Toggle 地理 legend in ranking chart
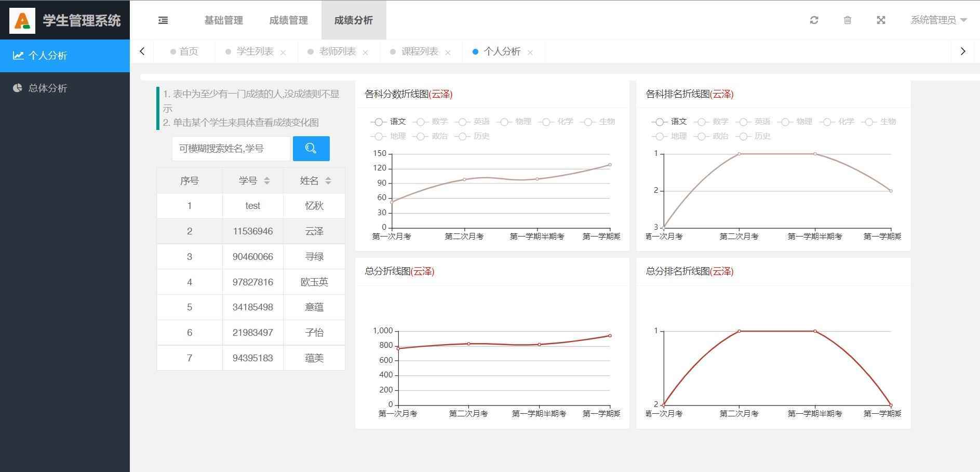 tap(669, 136)
